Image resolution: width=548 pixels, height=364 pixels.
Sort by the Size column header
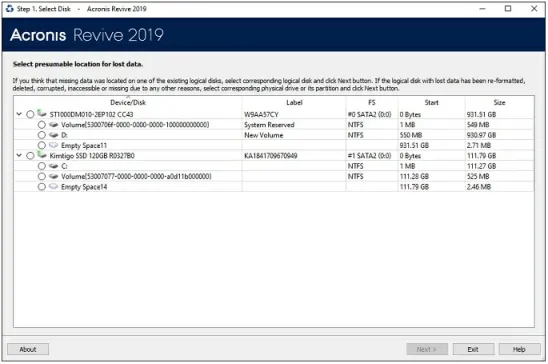click(x=499, y=102)
